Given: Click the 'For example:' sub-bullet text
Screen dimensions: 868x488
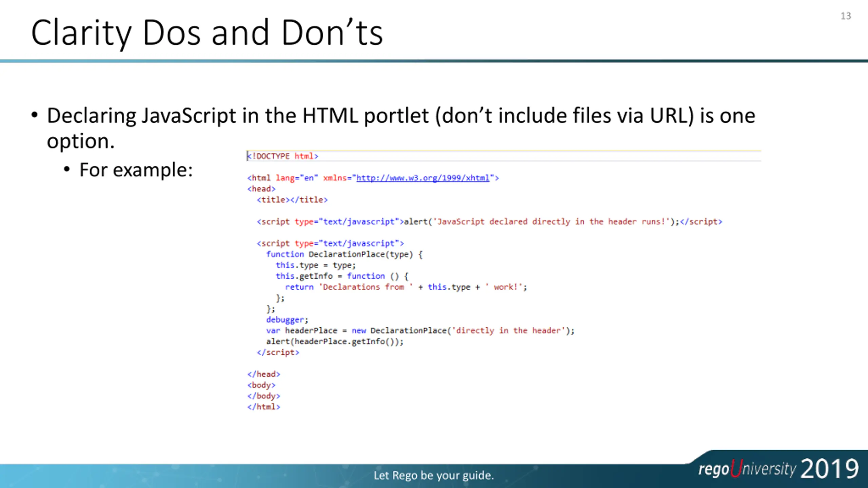Looking at the screenshot, I should [136, 170].
